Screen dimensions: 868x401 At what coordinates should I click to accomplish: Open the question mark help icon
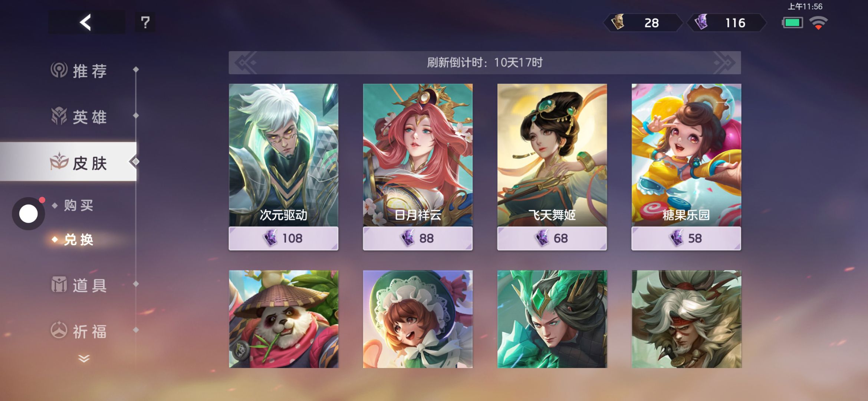(x=145, y=22)
